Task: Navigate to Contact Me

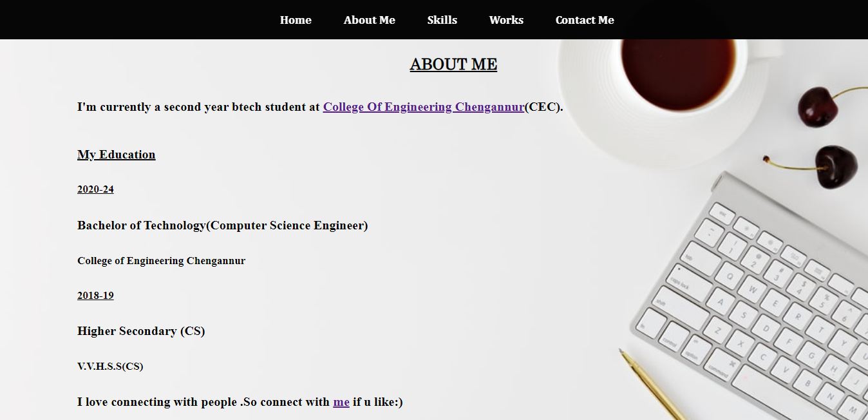Action: 585,20
